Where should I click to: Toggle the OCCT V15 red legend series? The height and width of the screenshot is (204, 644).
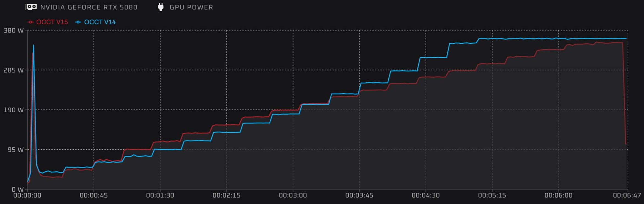click(x=48, y=22)
